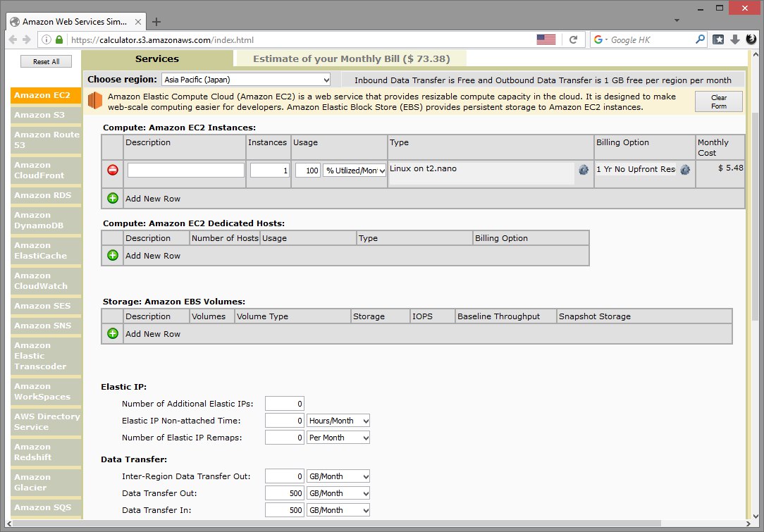Switch to Estimate of your Monthly Bill tab
Image resolution: width=764 pixels, height=532 pixels.
pyautogui.click(x=351, y=59)
